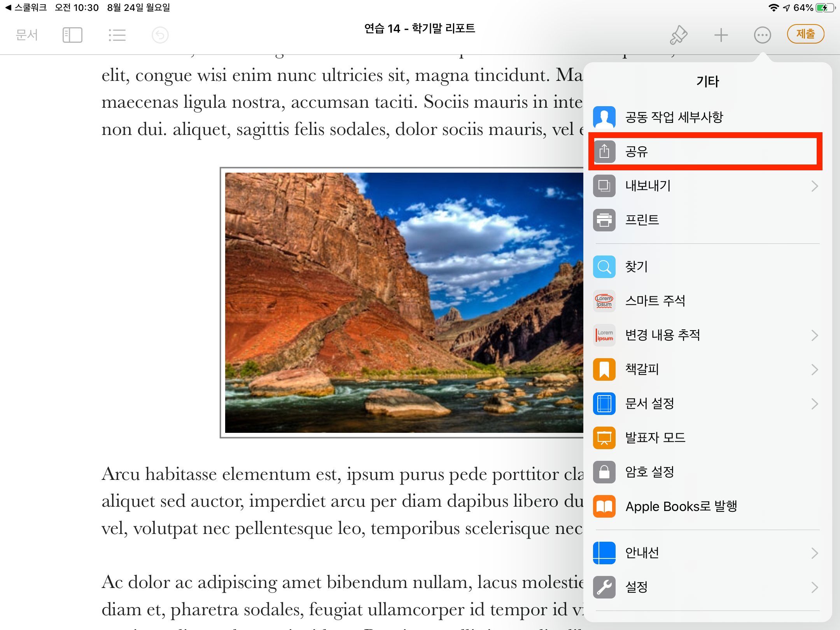The height and width of the screenshot is (630, 840).
Task: Open 암호 설정 password lock option
Action: (649, 472)
